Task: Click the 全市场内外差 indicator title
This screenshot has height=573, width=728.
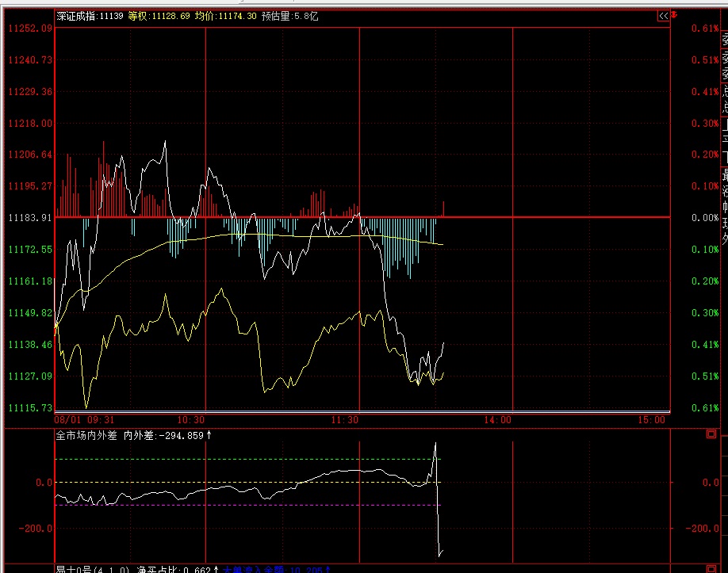Action: [86, 435]
